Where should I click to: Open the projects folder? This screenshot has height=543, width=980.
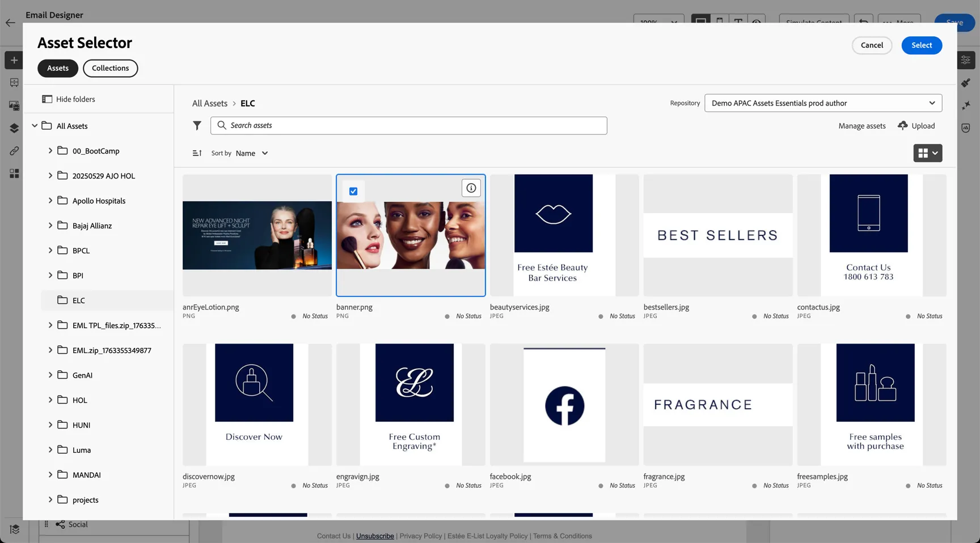[x=85, y=500]
